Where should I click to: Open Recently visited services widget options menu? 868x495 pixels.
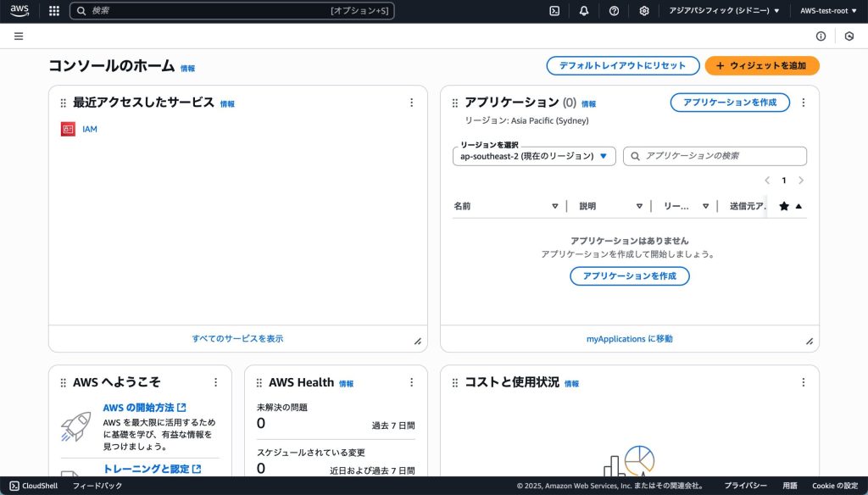411,103
